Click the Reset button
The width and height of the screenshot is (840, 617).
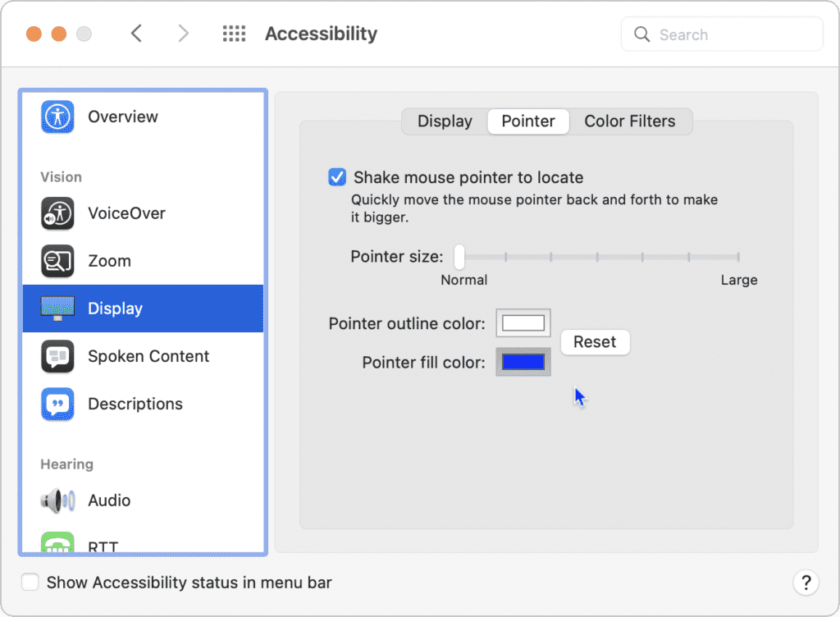[x=595, y=342]
